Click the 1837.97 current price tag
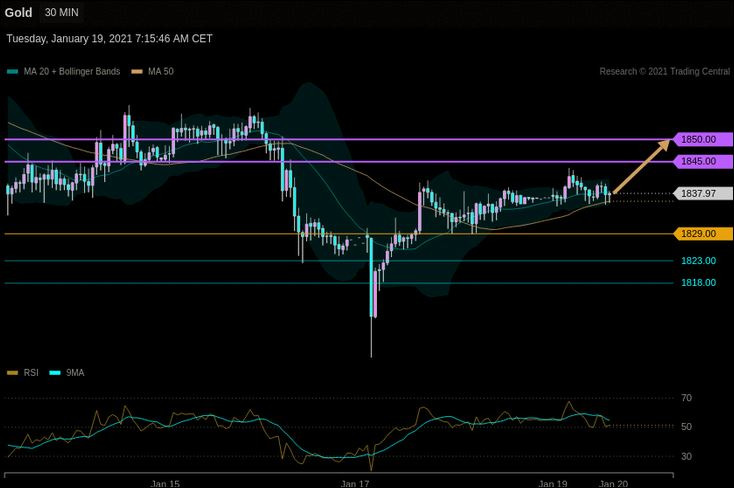The width and height of the screenshot is (734, 488). coord(703,193)
